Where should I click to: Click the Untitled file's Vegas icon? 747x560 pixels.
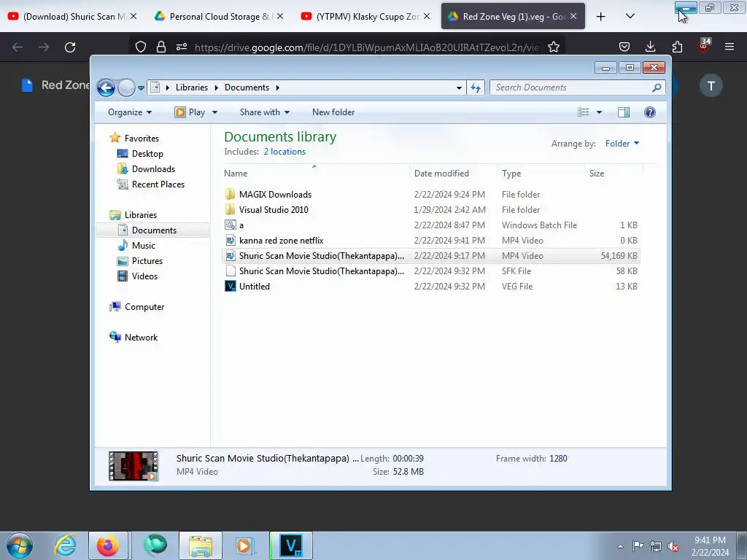[x=230, y=286]
